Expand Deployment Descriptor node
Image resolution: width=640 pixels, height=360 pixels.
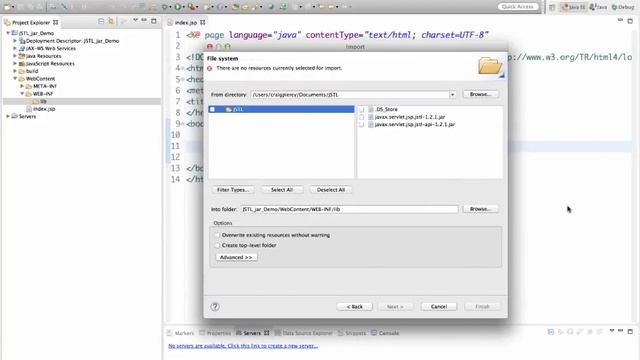15,41
